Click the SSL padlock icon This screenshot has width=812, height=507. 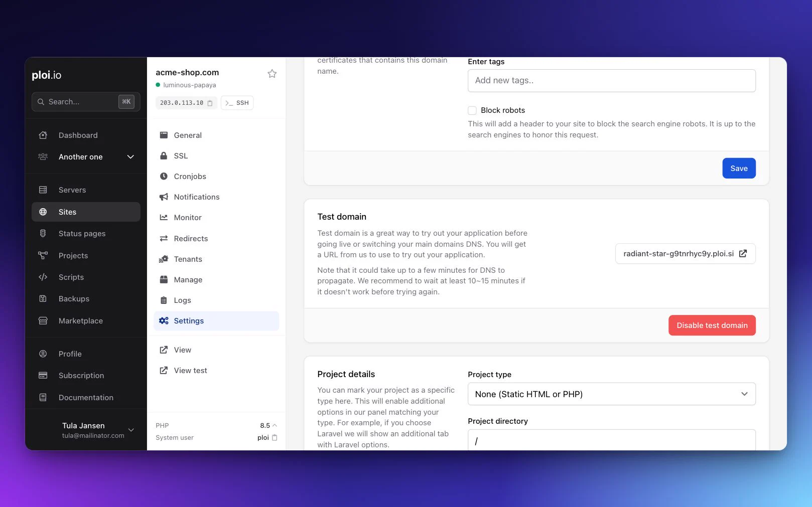tap(164, 156)
